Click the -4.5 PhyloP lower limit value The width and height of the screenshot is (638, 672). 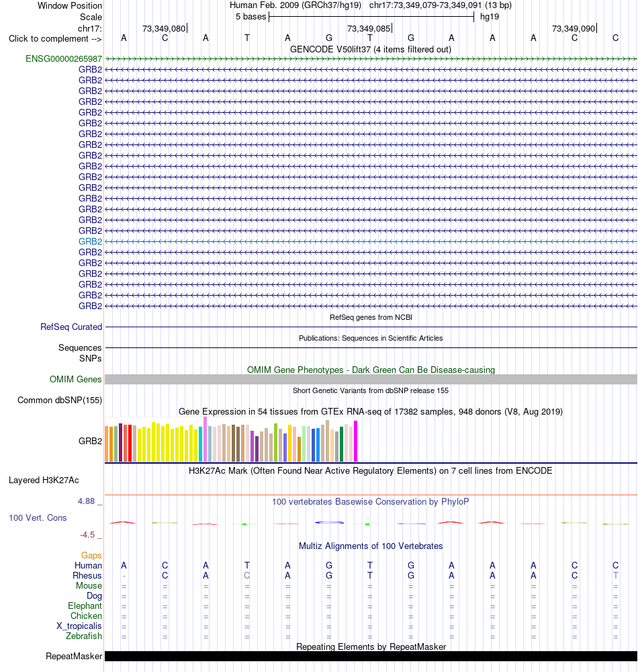coord(87,534)
